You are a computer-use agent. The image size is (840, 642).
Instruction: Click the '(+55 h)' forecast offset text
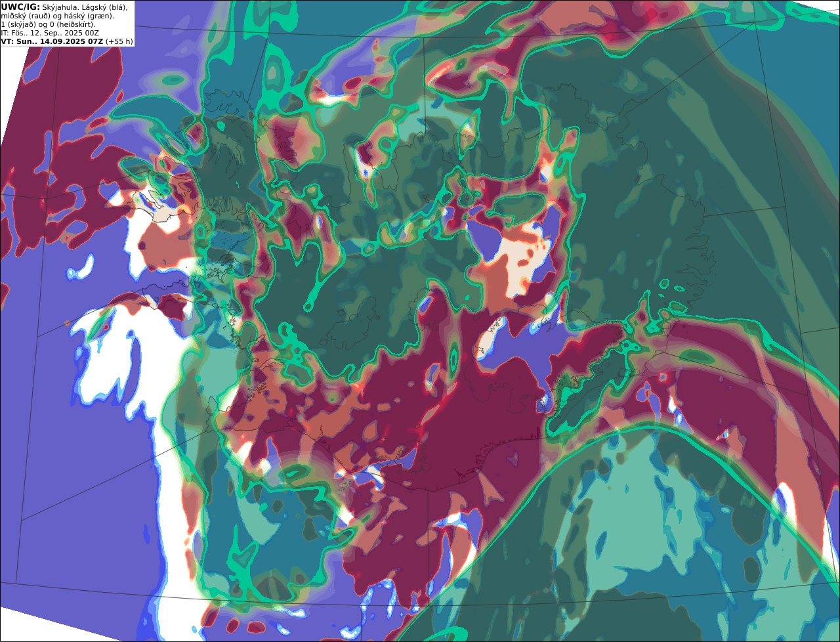click(x=119, y=41)
